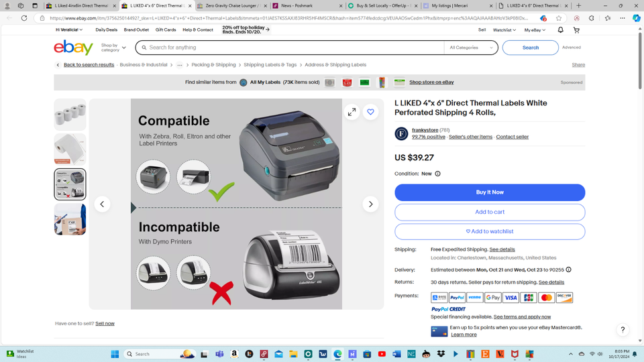Click delivery estimate info icon

(568, 269)
